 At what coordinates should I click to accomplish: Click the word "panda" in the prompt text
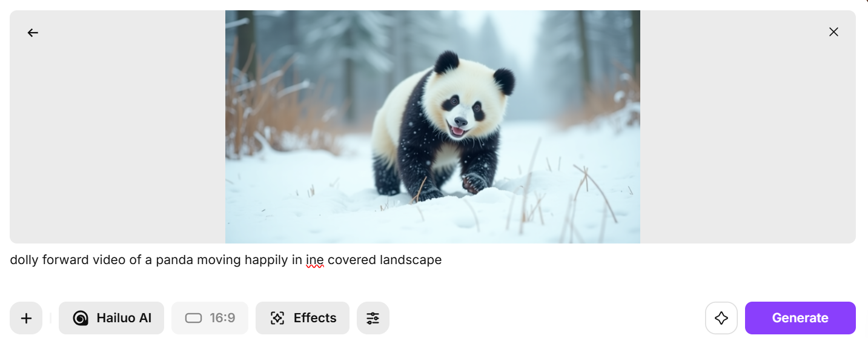(x=174, y=260)
